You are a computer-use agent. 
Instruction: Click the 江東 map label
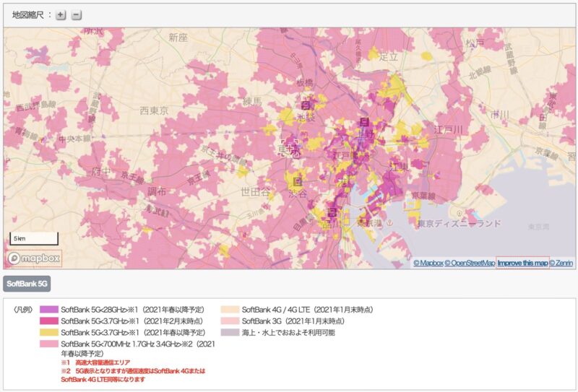[x=400, y=167]
